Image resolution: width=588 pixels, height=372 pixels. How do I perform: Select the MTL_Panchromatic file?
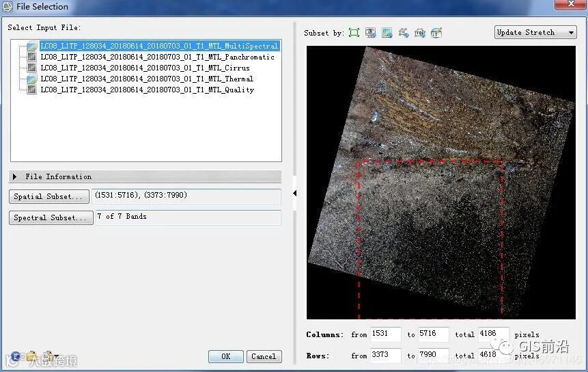pos(158,57)
